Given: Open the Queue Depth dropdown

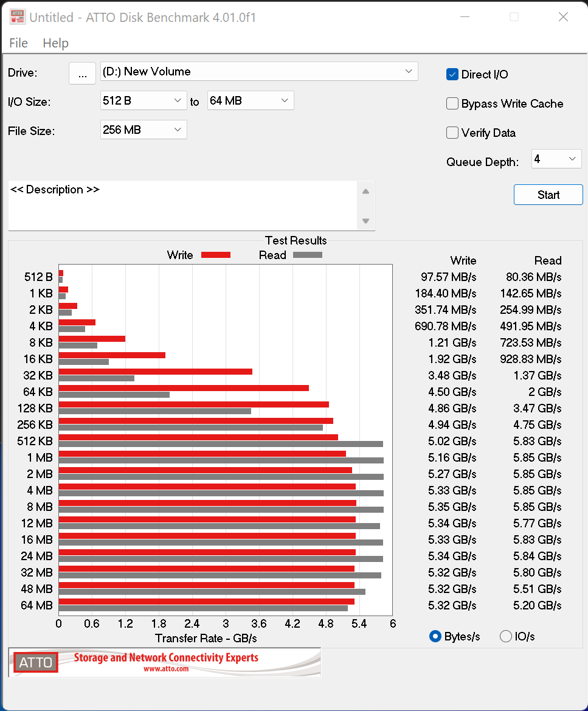Looking at the screenshot, I should coord(556,159).
